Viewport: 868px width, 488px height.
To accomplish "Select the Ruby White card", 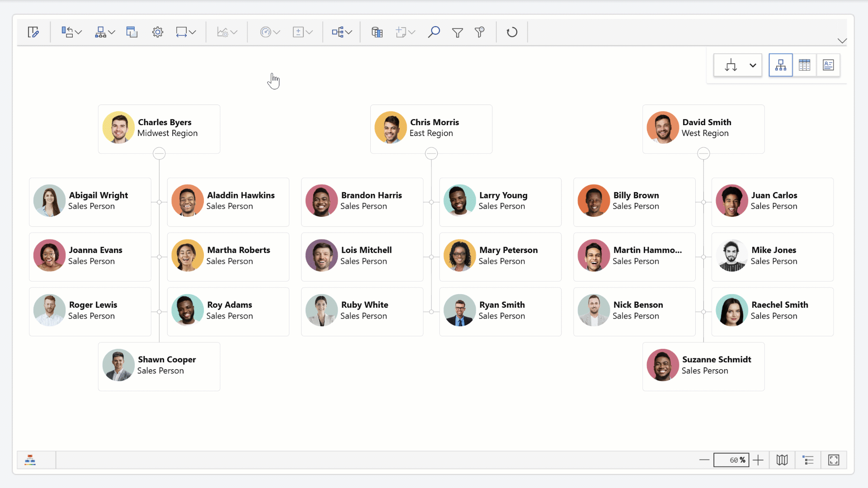I will [362, 311].
